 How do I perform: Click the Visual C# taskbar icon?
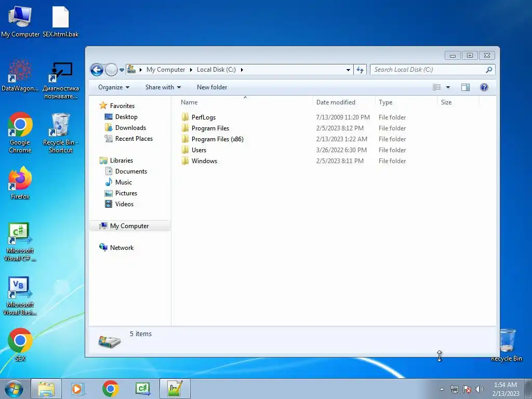(142, 389)
